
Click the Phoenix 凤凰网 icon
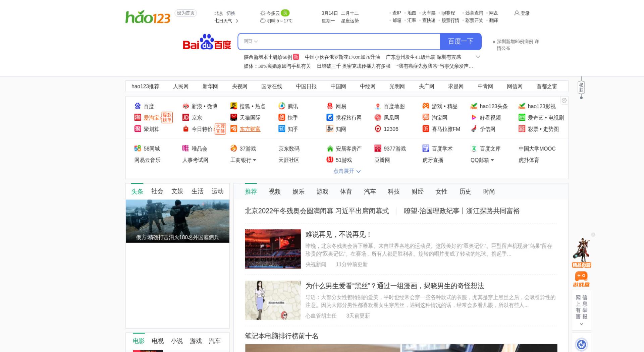pos(378,117)
